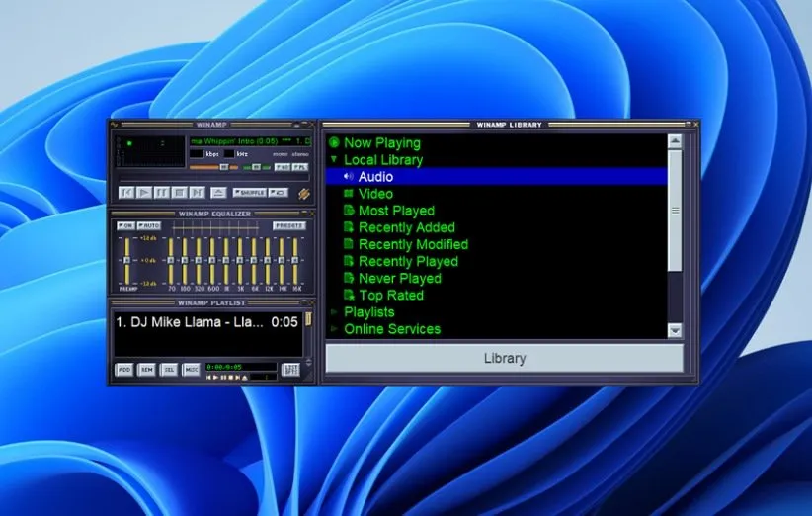Toggle the equalizer ON button
Image resolution: width=812 pixels, height=516 pixels.
(125, 226)
